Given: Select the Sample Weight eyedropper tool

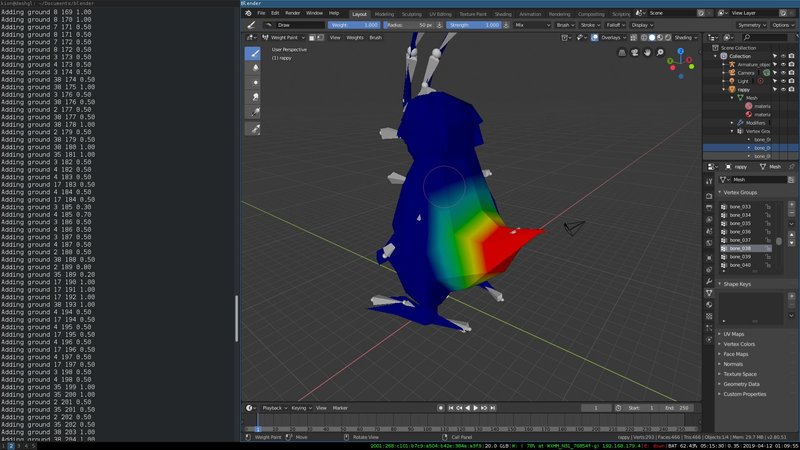Looking at the screenshot, I should pos(253,129).
